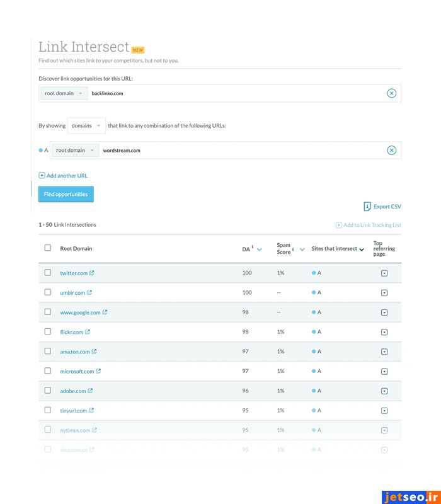Clear the wordstream.com URL field
441x504 pixels.
pos(391,150)
